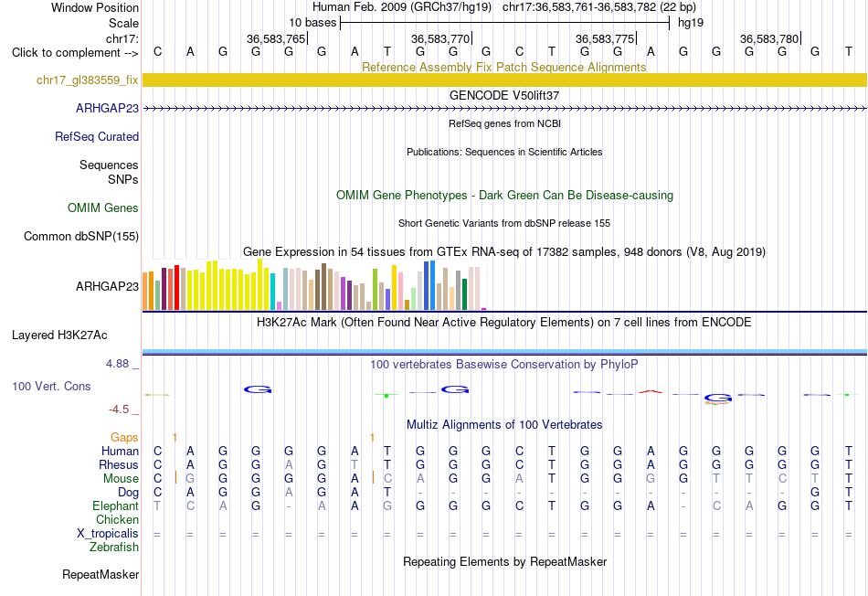
Task: Click 'RefSeq genes from NCBI' title
Action: [505, 123]
